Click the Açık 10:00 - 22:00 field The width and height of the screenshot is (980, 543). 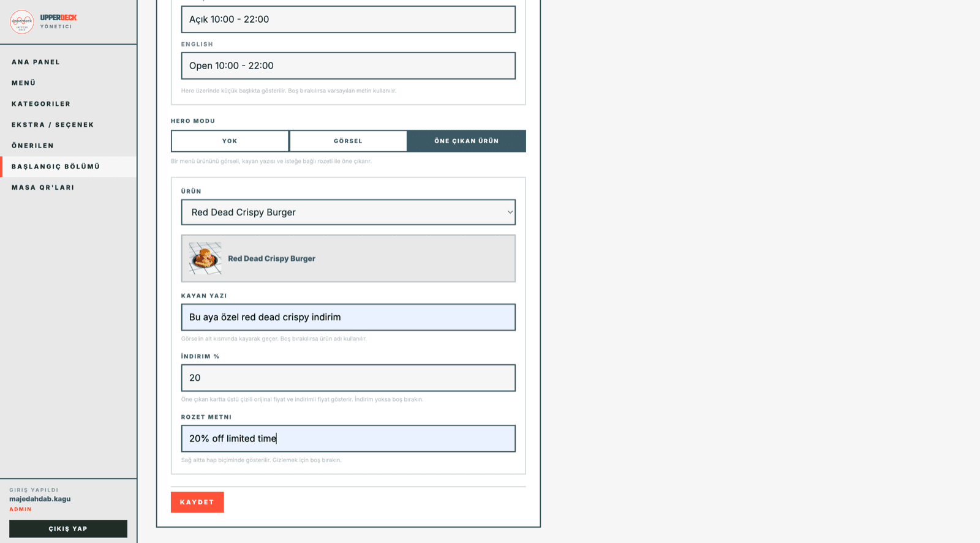pyautogui.click(x=349, y=19)
